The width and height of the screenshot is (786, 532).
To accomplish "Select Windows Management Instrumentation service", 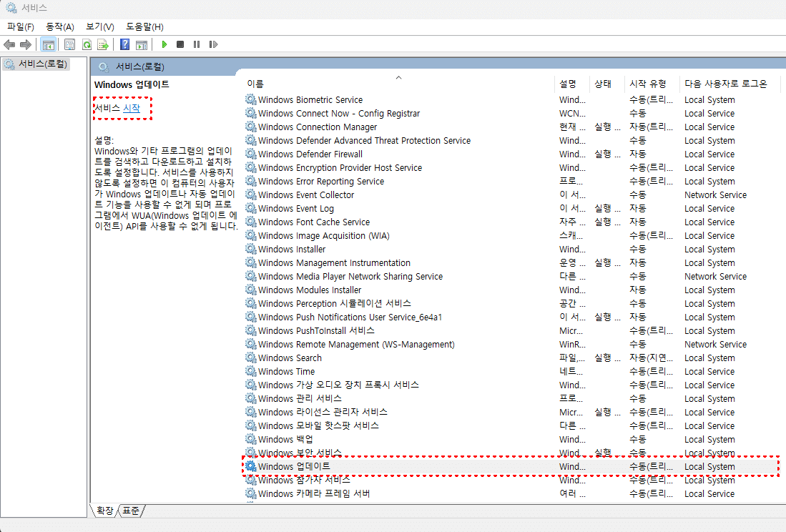I will (511, 262).
